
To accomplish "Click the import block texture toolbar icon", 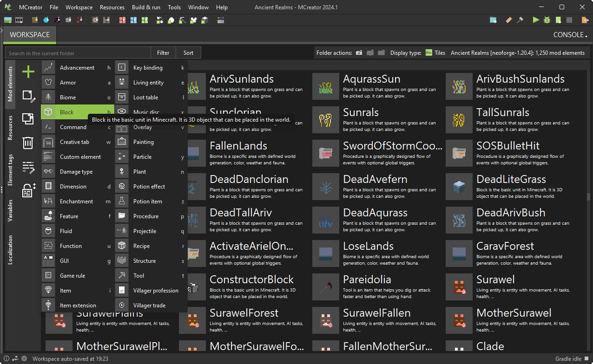I will click(35, 20).
